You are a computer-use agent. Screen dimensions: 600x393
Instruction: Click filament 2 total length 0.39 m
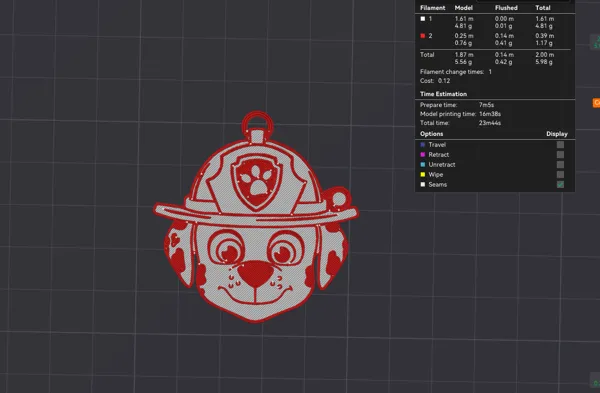click(545, 36)
